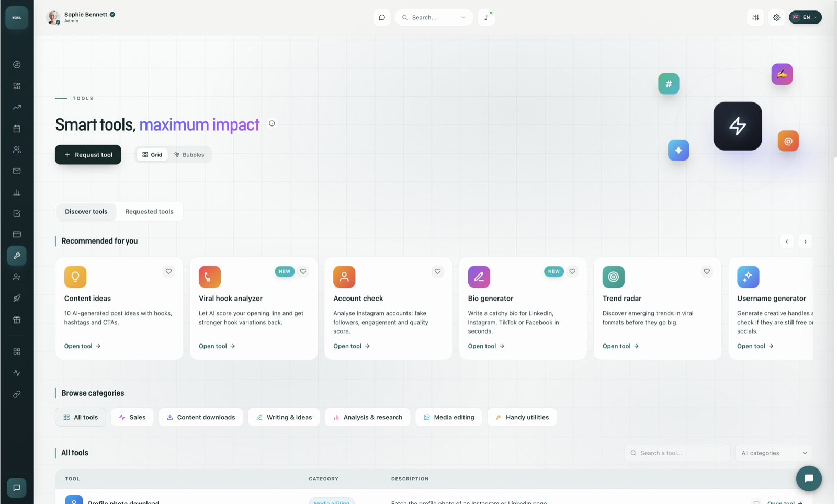Open the floating chat widget button
Viewport: 837px width, 504px height.
[x=809, y=478]
